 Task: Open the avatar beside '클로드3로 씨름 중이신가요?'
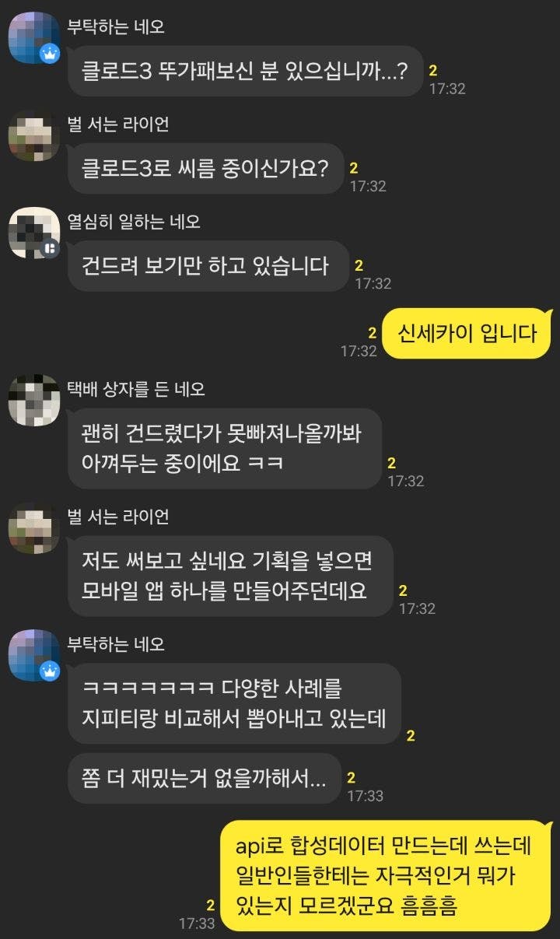(x=33, y=135)
